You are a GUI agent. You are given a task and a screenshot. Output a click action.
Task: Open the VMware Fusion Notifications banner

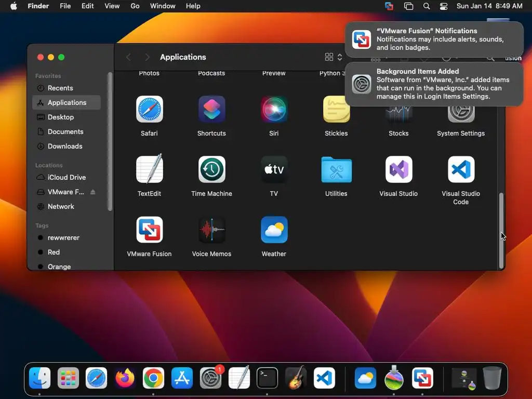point(434,39)
